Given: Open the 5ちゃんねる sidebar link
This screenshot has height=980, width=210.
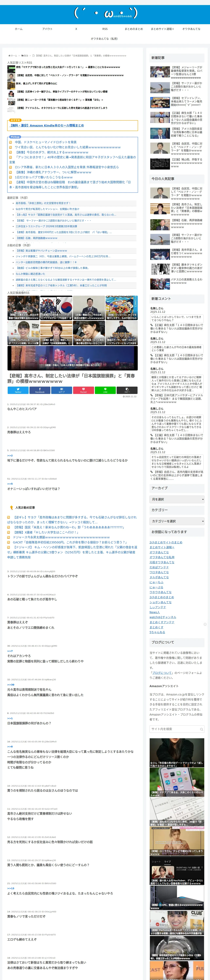Looking at the screenshot, I should pos(157,632).
